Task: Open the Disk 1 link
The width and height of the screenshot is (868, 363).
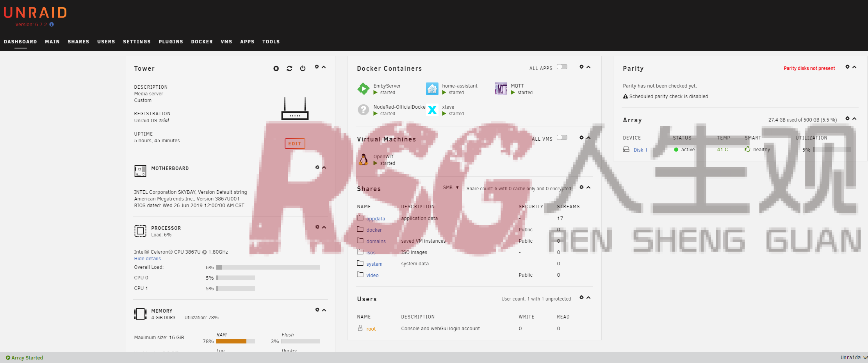Action: [640, 150]
